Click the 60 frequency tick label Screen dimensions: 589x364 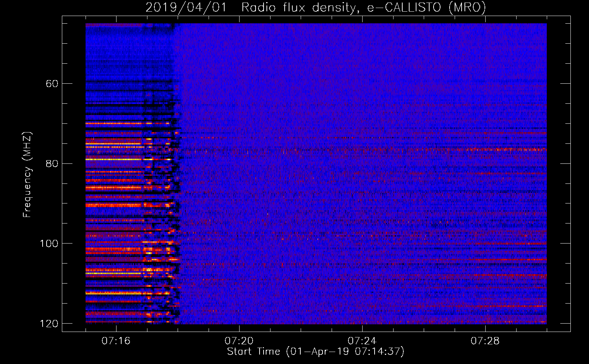tap(52, 84)
